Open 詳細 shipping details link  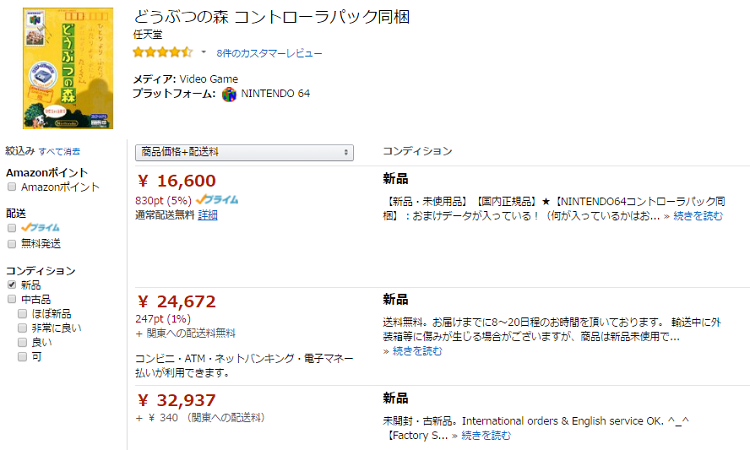coord(207,215)
